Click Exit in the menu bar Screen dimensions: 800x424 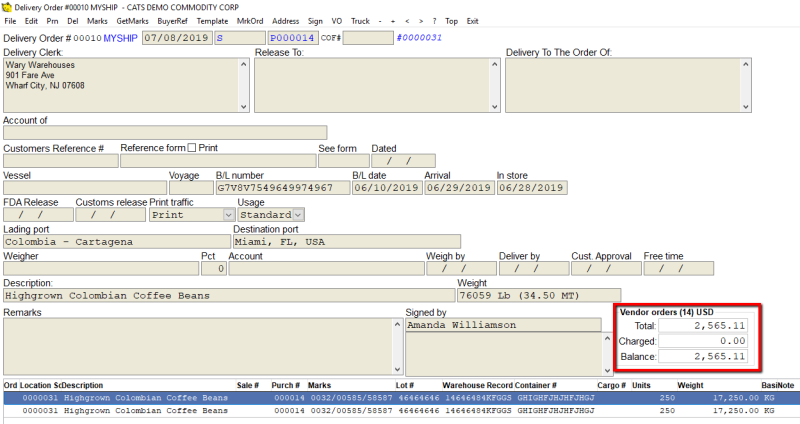[x=473, y=21]
